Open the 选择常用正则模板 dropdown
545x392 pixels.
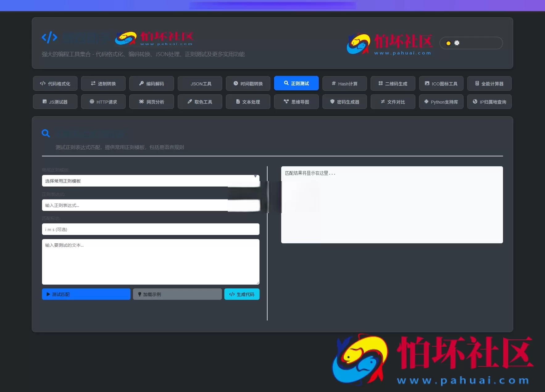(x=150, y=181)
